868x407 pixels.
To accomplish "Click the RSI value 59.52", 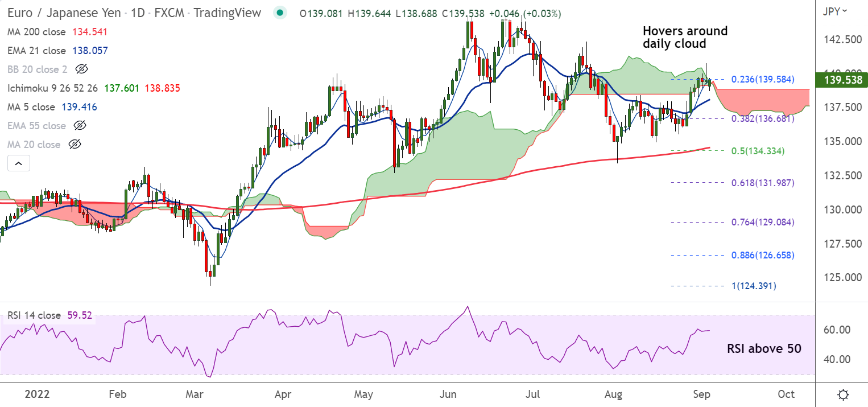I will 80,315.
